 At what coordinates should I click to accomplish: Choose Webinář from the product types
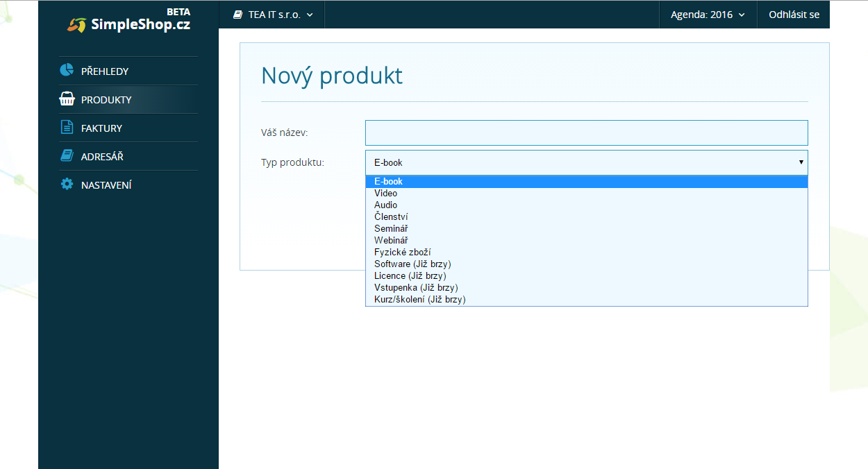tap(587, 240)
